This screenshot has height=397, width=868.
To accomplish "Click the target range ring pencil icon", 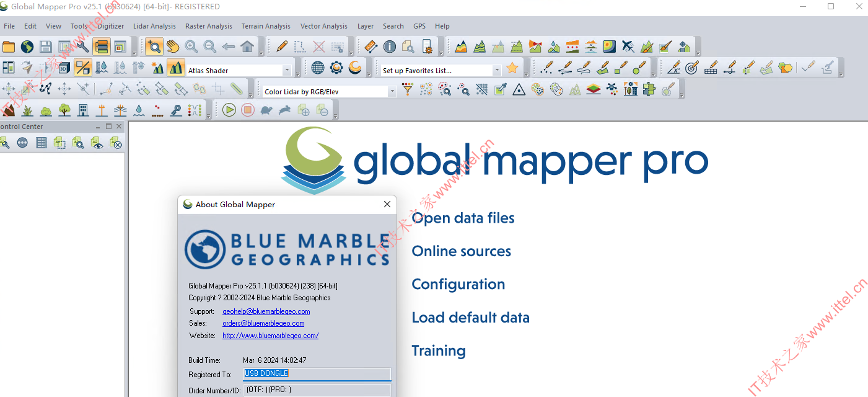I will point(692,68).
